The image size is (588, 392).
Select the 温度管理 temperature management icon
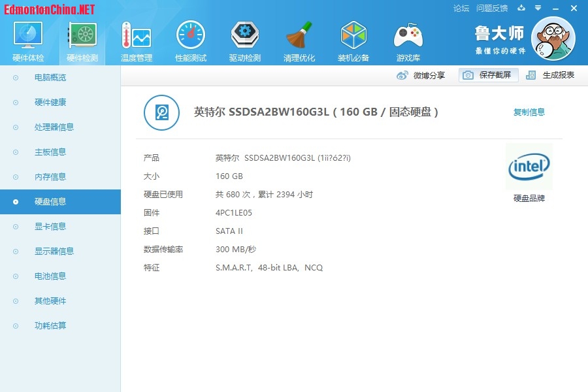click(x=136, y=39)
